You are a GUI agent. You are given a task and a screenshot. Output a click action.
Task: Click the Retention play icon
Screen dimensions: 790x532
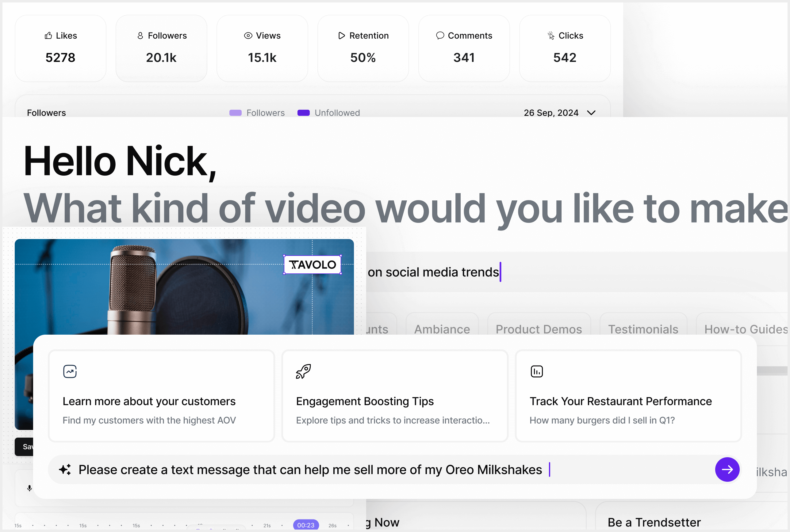342,36
